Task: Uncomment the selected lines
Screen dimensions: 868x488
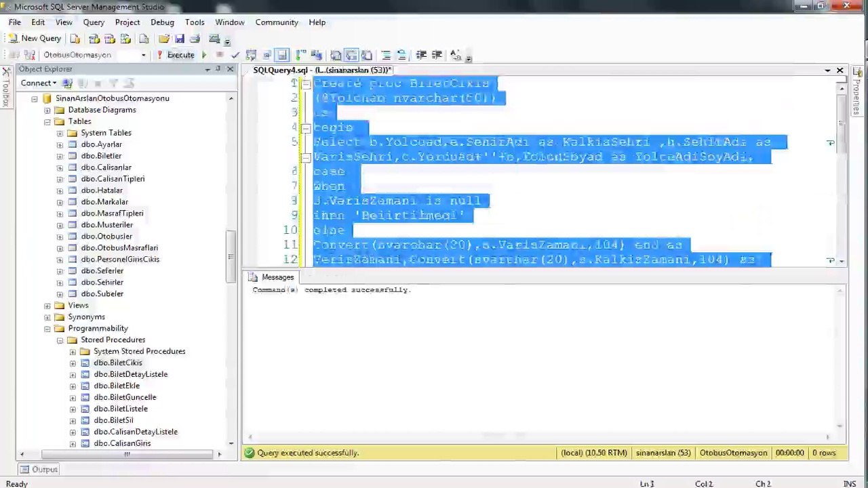Action: (401, 55)
